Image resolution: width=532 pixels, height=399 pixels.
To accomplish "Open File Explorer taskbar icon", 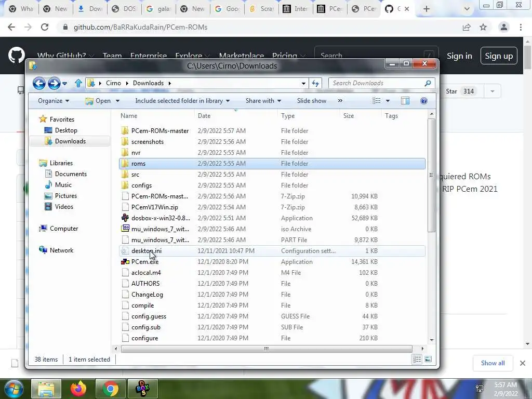I will [x=46, y=389].
